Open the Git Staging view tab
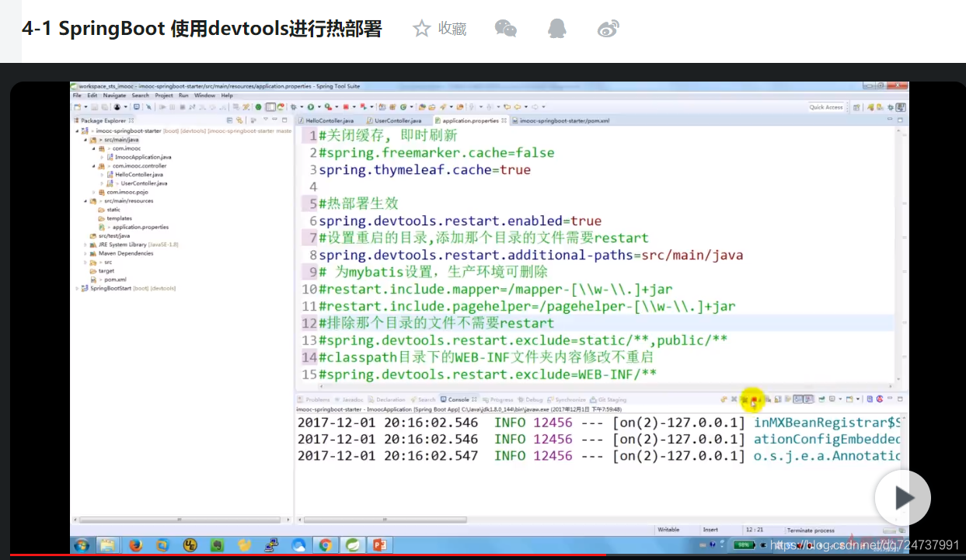This screenshot has height=560, width=966. pos(609,399)
